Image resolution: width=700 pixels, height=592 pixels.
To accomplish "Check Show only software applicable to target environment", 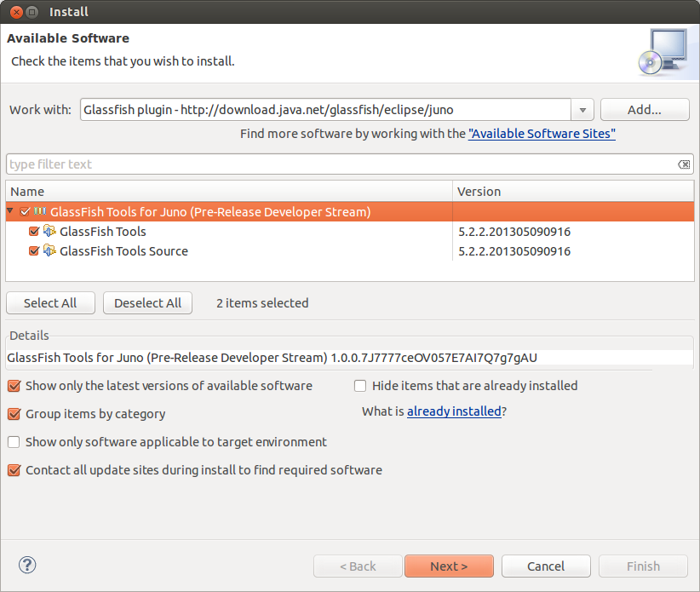I will point(12,442).
